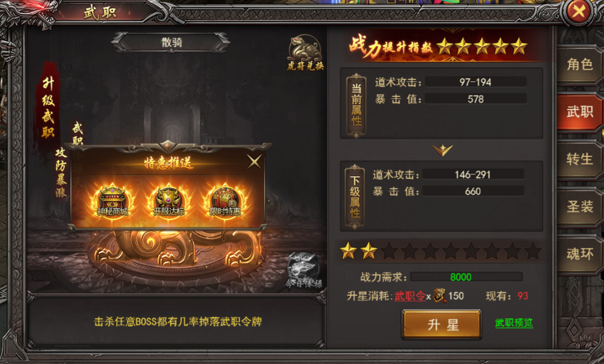604x364 pixels.
Task: Go to the 圣装 holy gear tab
Action: pyautogui.click(x=579, y=207)
